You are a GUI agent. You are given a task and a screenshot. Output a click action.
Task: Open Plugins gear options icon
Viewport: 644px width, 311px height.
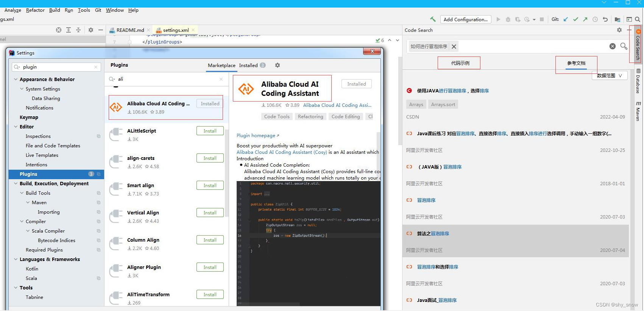click(278, 65)
